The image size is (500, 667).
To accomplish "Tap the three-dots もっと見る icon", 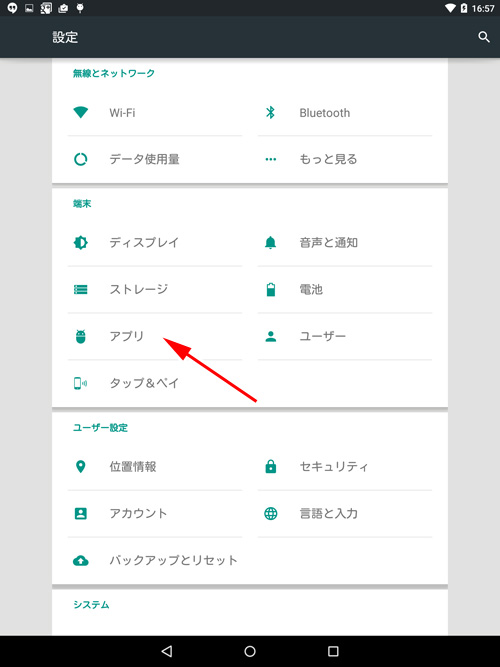I will pyautogui.click(x=271, y=160).
